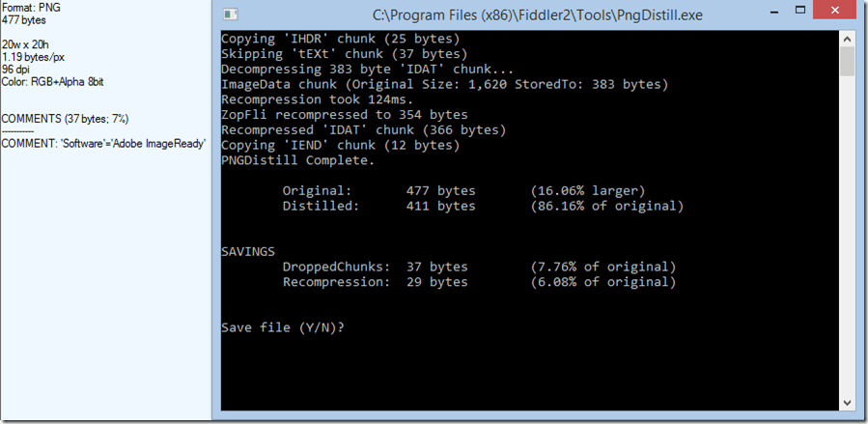Click the console scrollbar down arrow
Image resolution: width=868 pixels, height=424 pixels.
(x=847, y=401)
